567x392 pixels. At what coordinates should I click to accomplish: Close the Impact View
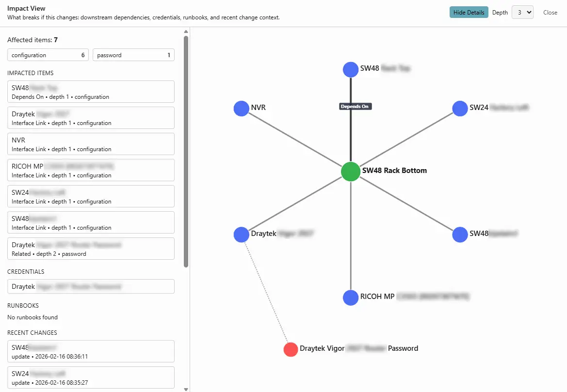tap(550, 13)
